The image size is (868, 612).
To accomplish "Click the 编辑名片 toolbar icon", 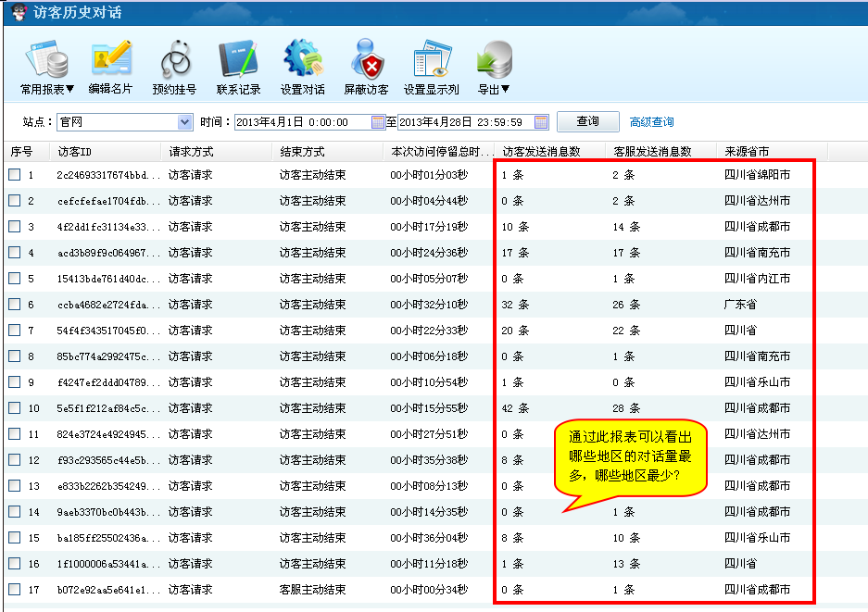I will (110, 61).
